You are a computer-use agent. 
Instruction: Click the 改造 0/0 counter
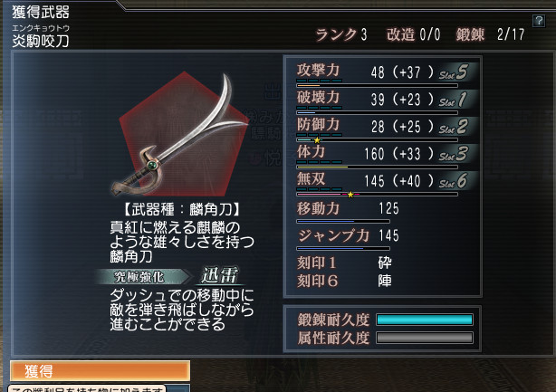point(414,34)
